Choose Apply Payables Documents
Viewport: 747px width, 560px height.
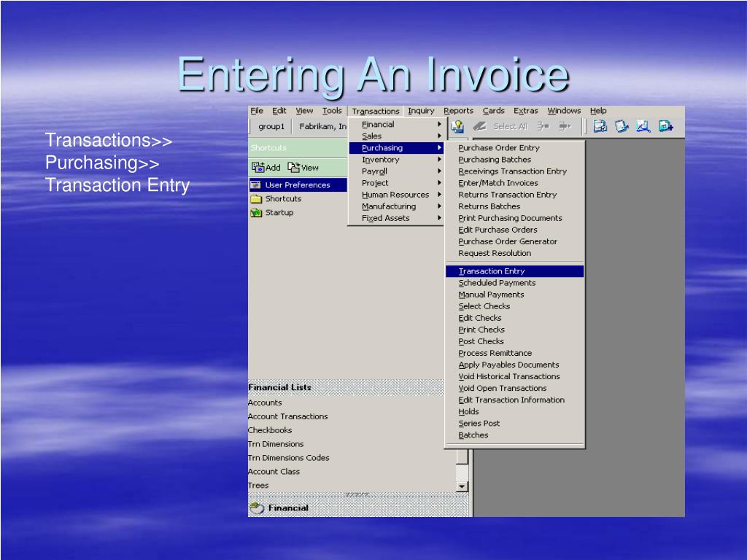click(514, 365)
